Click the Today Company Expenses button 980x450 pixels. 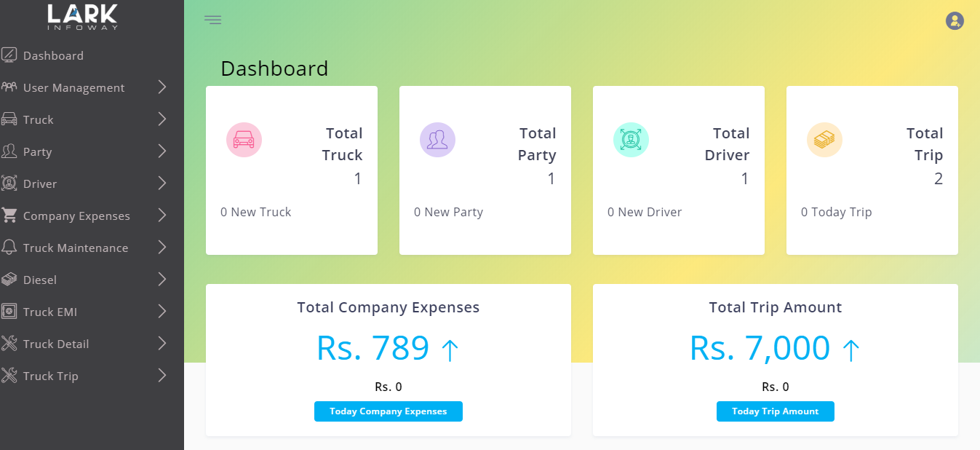point(389,411)
